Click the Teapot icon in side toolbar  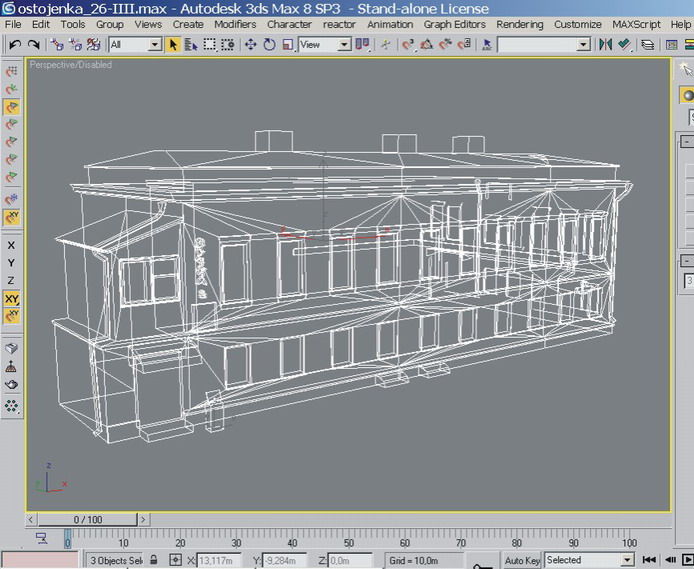click(12, 384)
